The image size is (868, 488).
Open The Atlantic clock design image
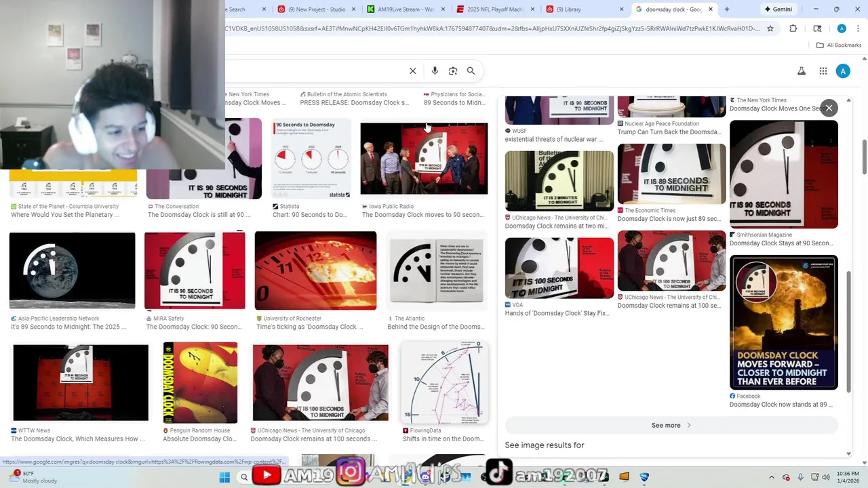[437, 270]
